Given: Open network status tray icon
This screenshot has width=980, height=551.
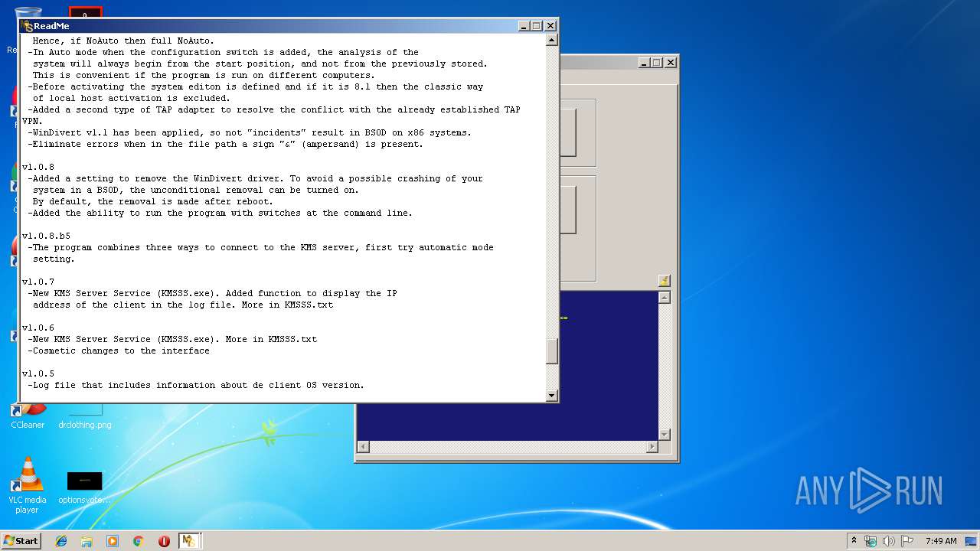Looking at the screenshot, I should coord(871,541).
